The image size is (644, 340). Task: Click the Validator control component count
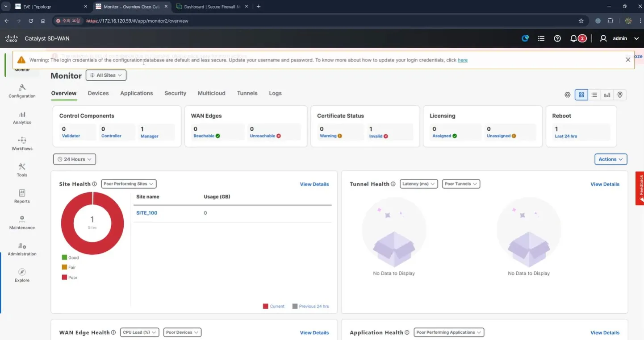click(x=64, y=129)
